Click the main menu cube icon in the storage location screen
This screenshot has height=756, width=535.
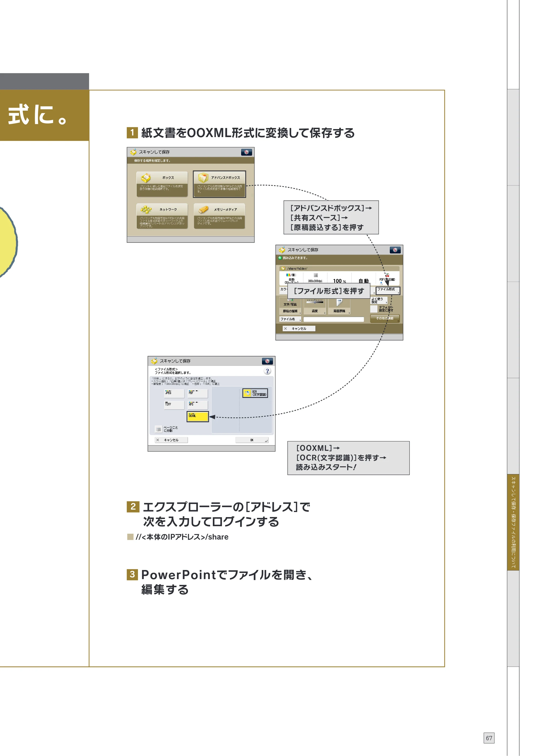tap(247, 152)
